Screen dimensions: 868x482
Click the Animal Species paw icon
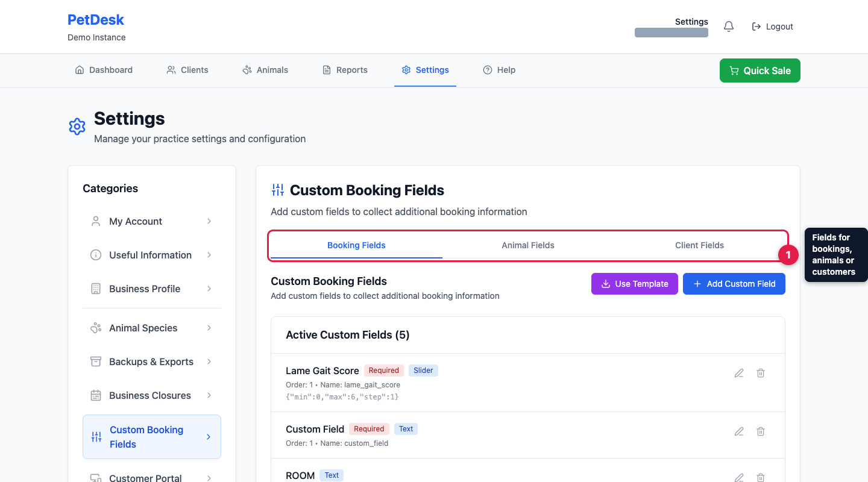[x=96, y=328]
